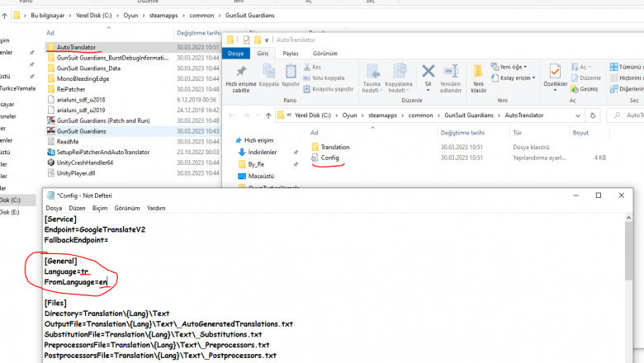Click İndirilenler in the quick access pane
The height and width of the screenshot is (363, 644).
click(x=264, y=152)
